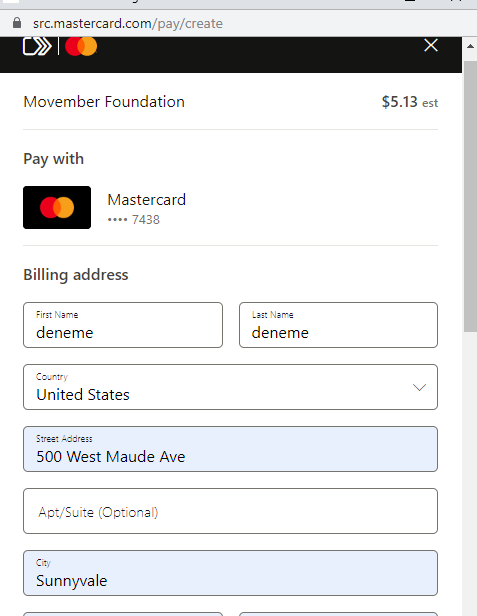Click the vertical scrollbar thumb
477x616 pixels.
(470, 196)
